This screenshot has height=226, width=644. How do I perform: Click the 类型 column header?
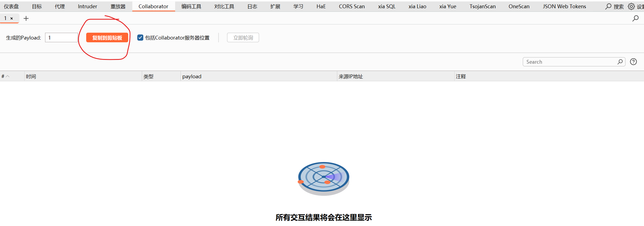[x=149, y=76]
